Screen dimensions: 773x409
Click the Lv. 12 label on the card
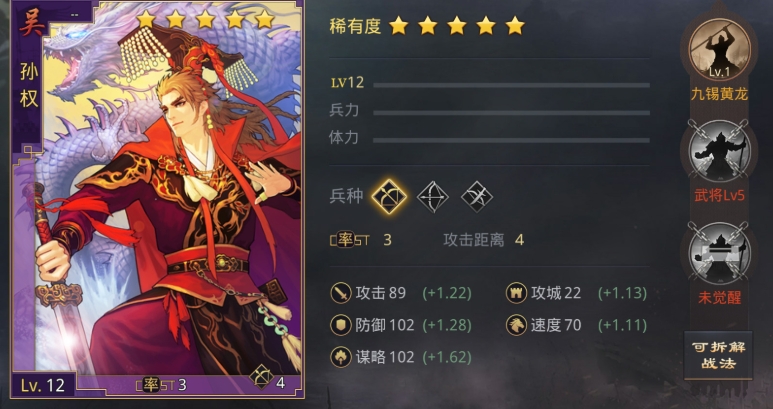pyautogui.click(x=43, y=385)
